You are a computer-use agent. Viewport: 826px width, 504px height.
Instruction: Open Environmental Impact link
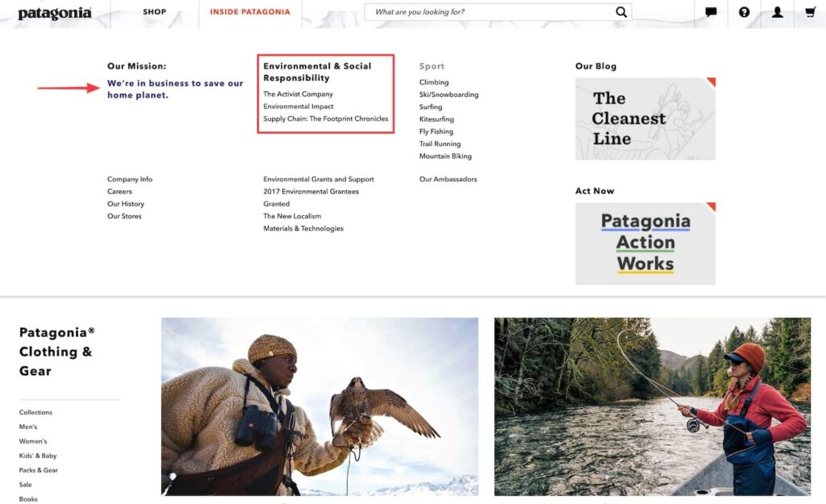[x=298, y=106]
